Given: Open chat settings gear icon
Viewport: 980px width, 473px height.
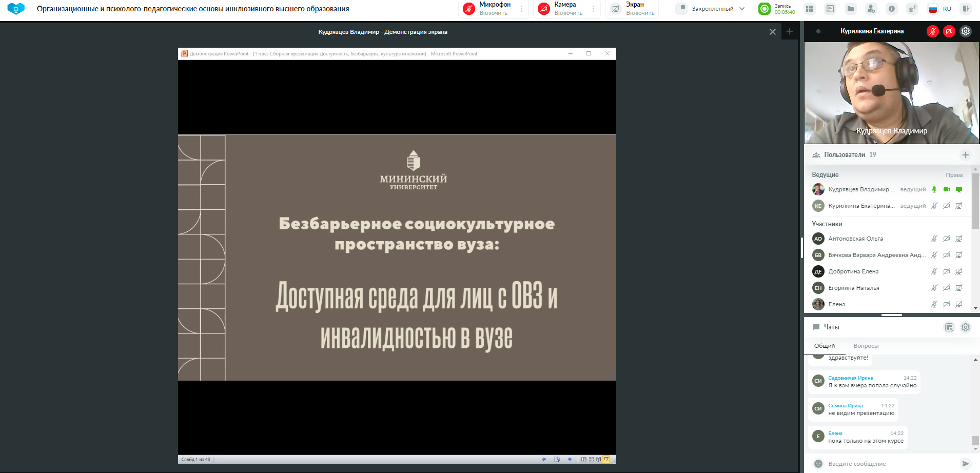Looking at the screenshot, I should pos(966,327).
